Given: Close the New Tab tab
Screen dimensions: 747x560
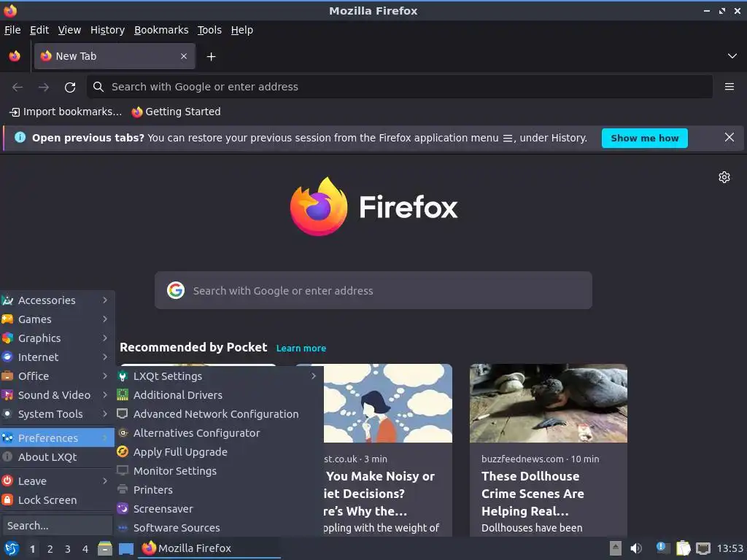Looking at the screenshot, I should 184,56.
